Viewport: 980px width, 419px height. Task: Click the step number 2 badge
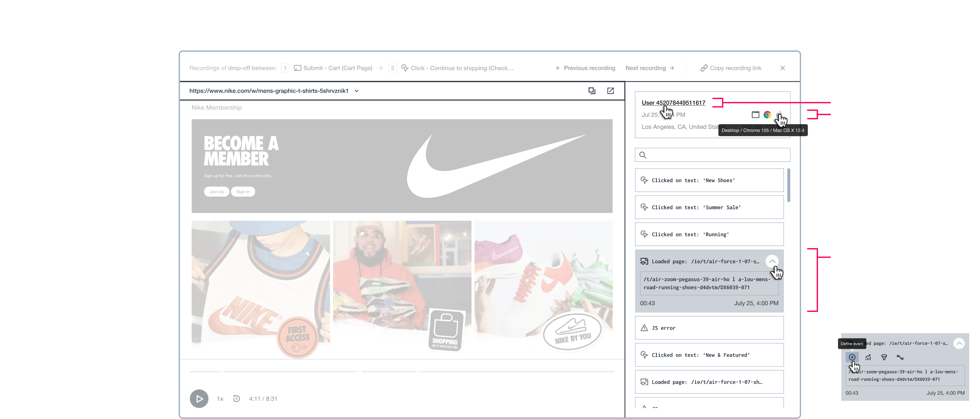[392, 68]
